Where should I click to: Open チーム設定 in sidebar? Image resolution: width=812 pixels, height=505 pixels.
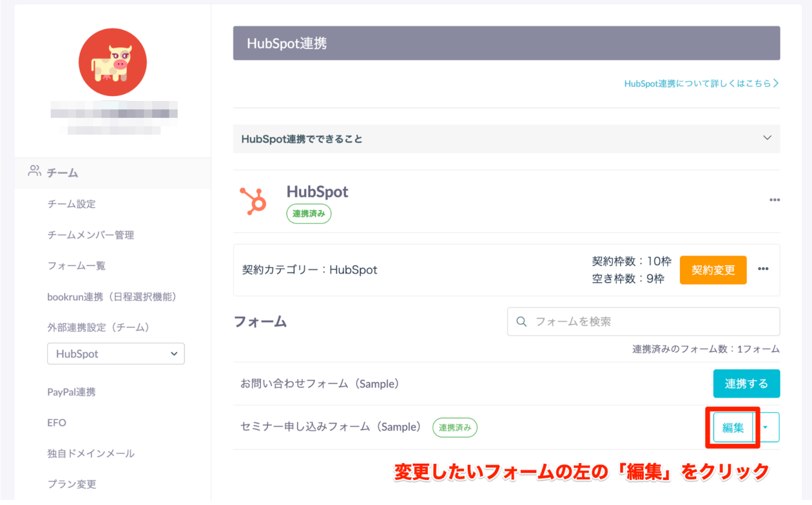coord(72,204)
